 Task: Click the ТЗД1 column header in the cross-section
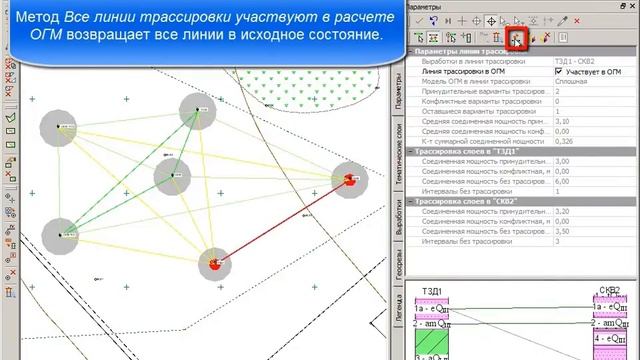432,291
